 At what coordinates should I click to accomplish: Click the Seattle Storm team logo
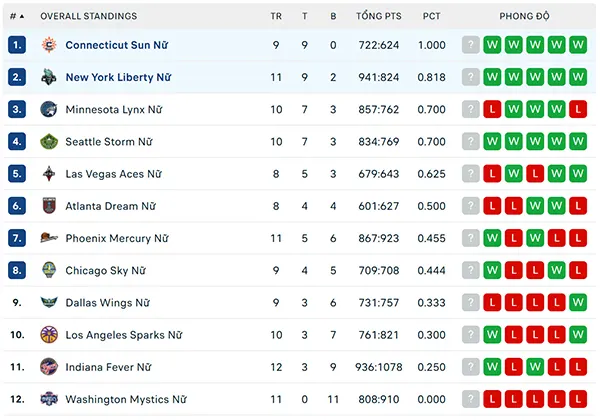49,142
